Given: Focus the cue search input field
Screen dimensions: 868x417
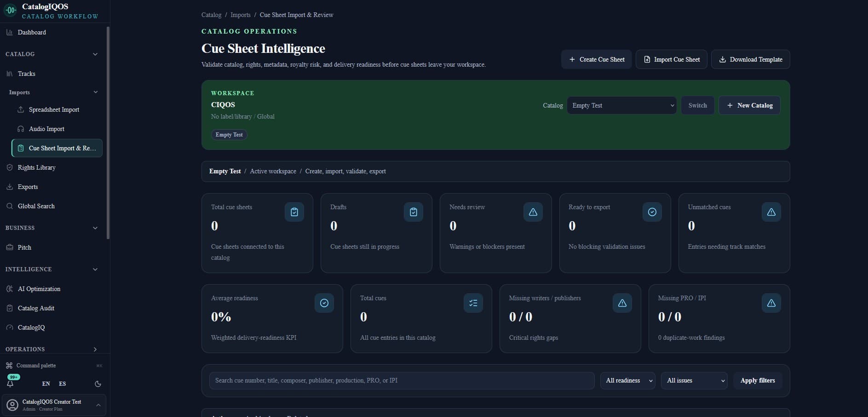Looking at the screenshot, I should pos(402,381).
